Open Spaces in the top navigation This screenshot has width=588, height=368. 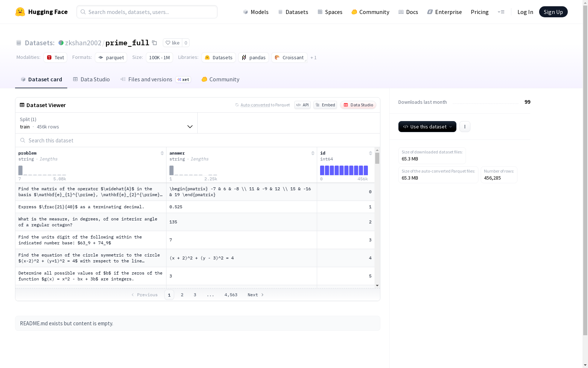pyautogui.click(x=330, y=12)
